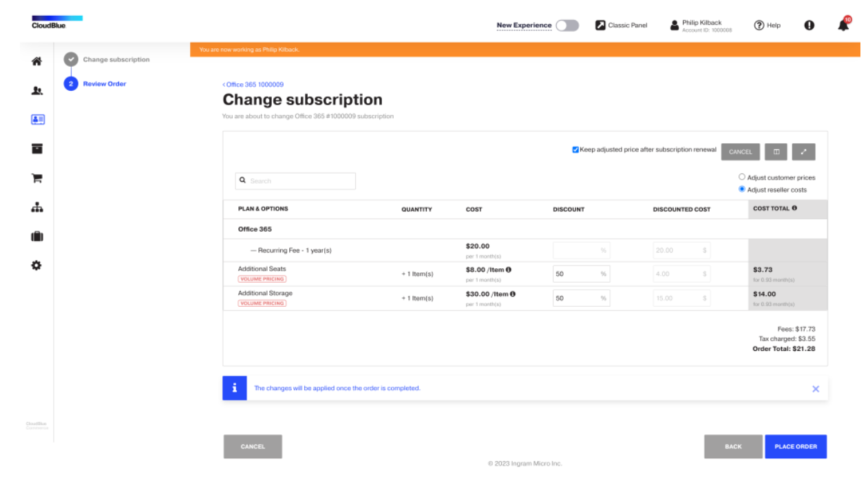Click the Place Order button

795,447
